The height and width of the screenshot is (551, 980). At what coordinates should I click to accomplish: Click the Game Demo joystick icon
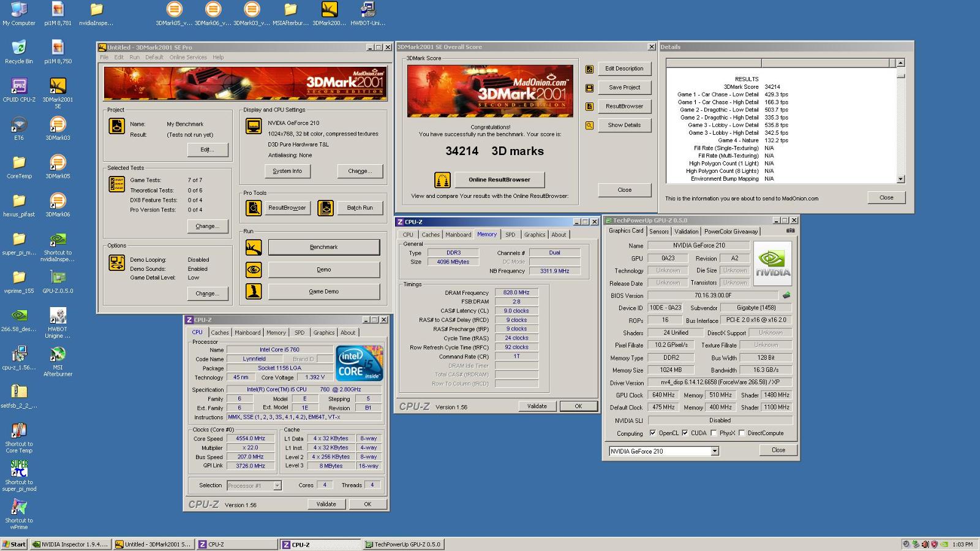[254, 291]
